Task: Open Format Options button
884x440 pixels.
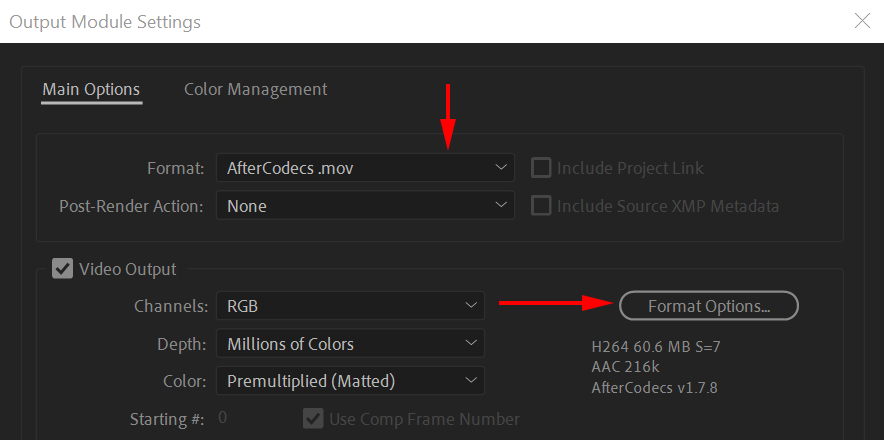Action: coord(709,306)
